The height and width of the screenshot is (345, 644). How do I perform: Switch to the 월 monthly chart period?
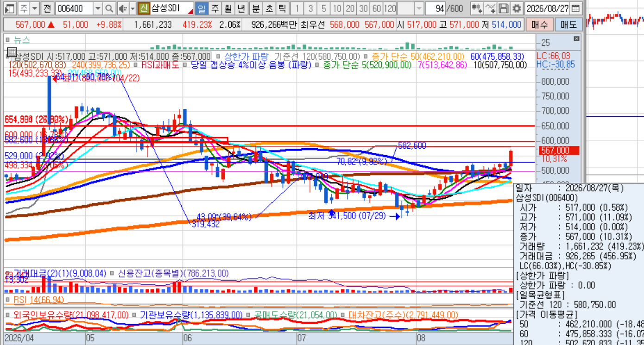(228, 8)
